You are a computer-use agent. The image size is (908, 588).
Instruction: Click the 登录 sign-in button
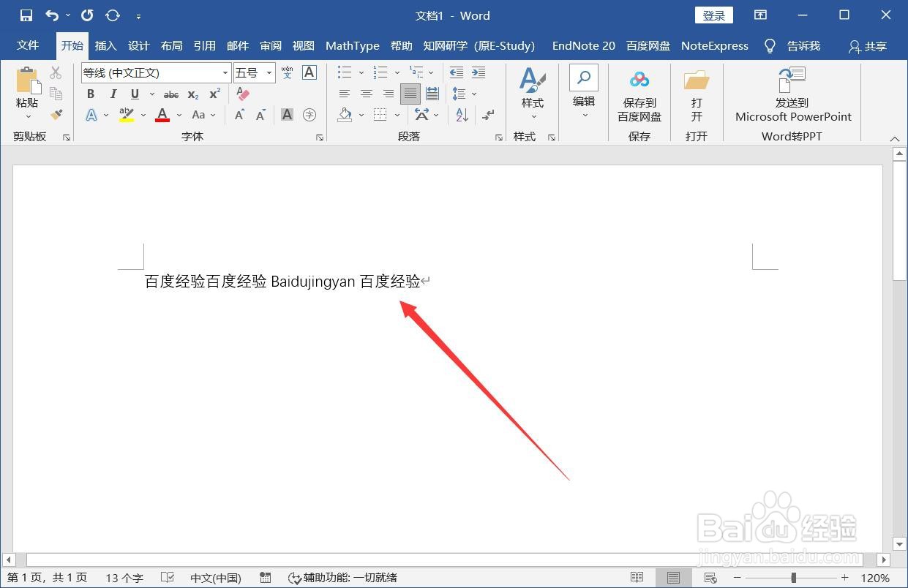tap(714, 15)
